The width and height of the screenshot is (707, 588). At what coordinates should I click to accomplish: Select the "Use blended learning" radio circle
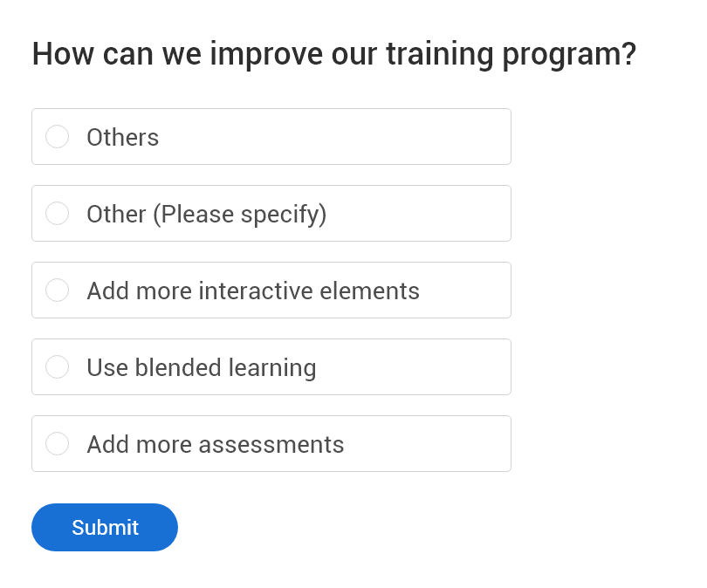tap(57, 367)
